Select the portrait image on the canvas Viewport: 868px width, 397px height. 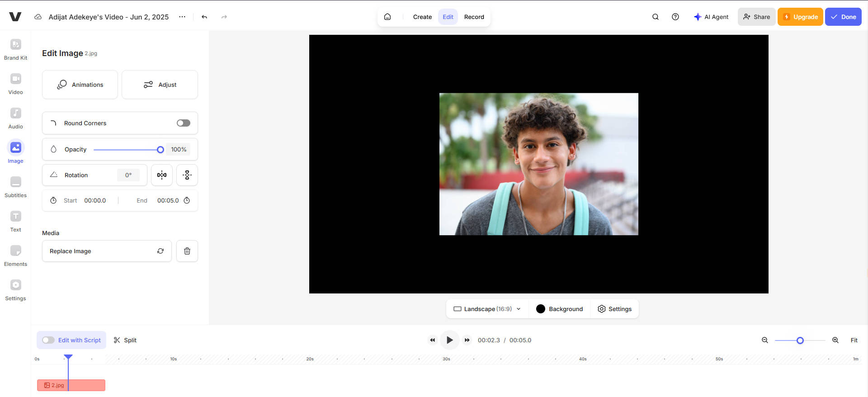[539, 164]
